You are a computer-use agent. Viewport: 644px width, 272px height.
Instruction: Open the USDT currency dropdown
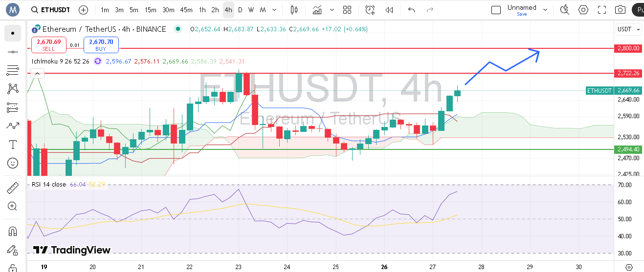coord(629,29)
